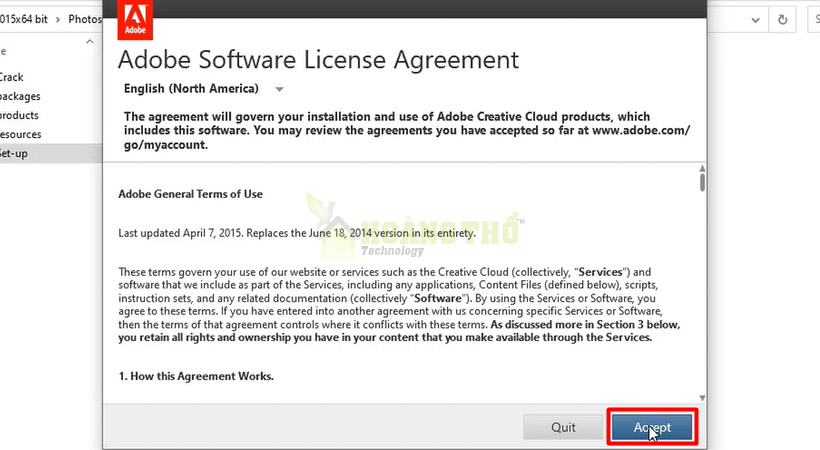
Task: Click the Adobe General Terms of Use heading
Action: pyautogui.click(x=190, y=194)
